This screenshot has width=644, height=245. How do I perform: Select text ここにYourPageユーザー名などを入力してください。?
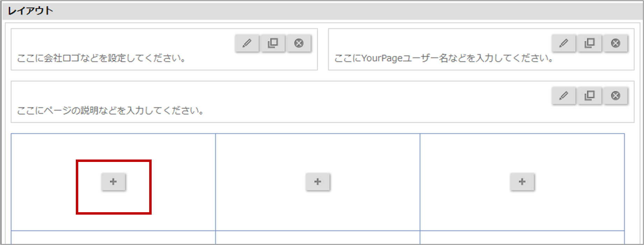tap(444, 58)
